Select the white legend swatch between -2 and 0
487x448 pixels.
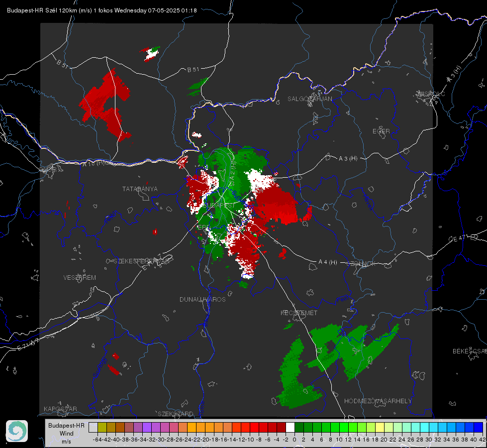[x=290, y=427]
